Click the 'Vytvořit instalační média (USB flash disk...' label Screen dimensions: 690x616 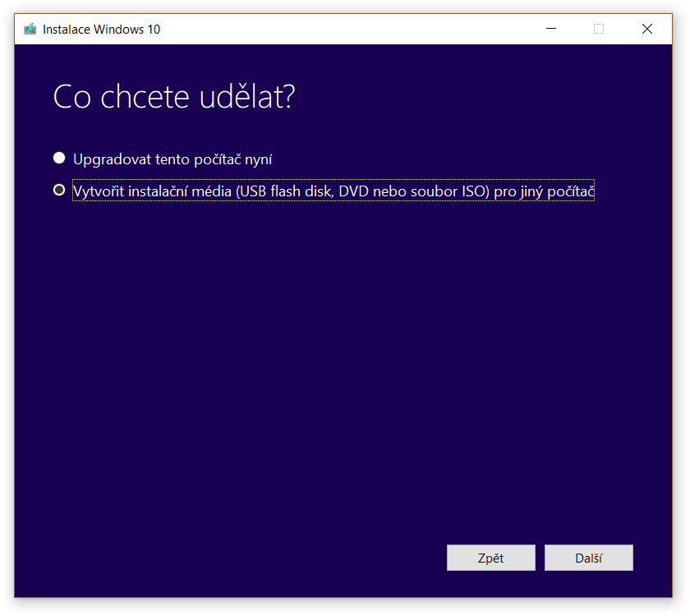333,191
